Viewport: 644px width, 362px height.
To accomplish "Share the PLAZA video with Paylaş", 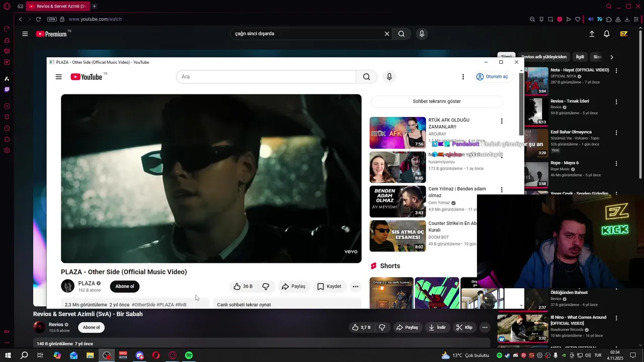I will click(x=294, y=287).
